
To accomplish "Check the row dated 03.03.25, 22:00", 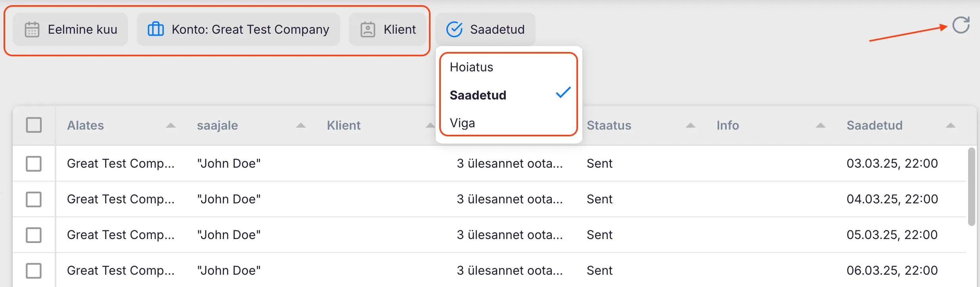I will (34, 163).
